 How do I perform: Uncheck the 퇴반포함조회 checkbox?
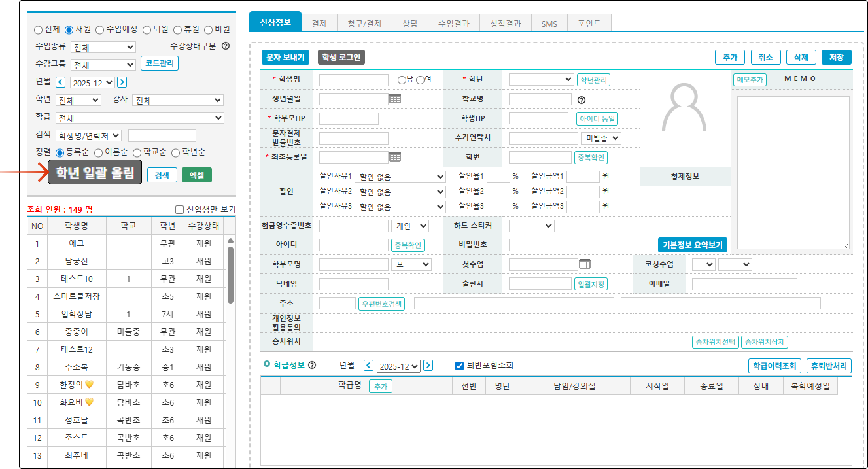pos(459,366)
